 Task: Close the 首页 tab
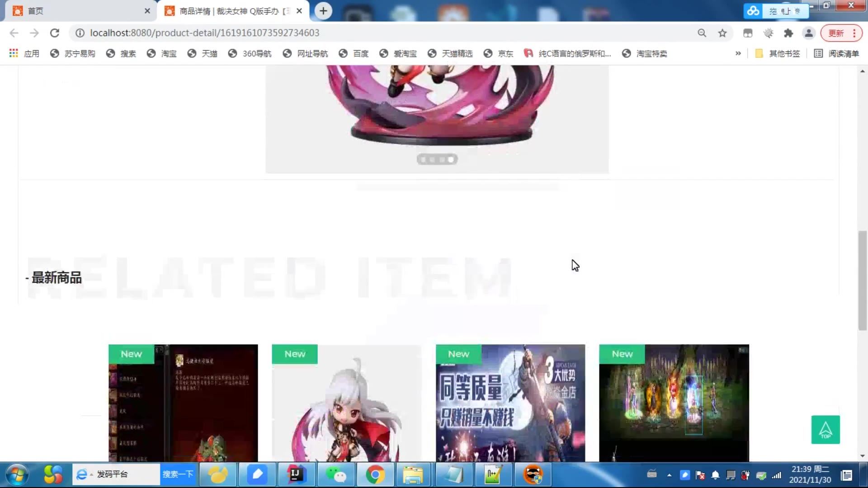coord(147,11)
